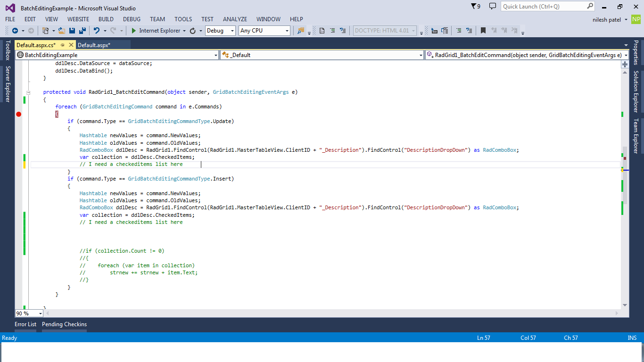Close the Default.aspx.cs tab
Viewport: 644px width, 362px height.
[71, 45]
